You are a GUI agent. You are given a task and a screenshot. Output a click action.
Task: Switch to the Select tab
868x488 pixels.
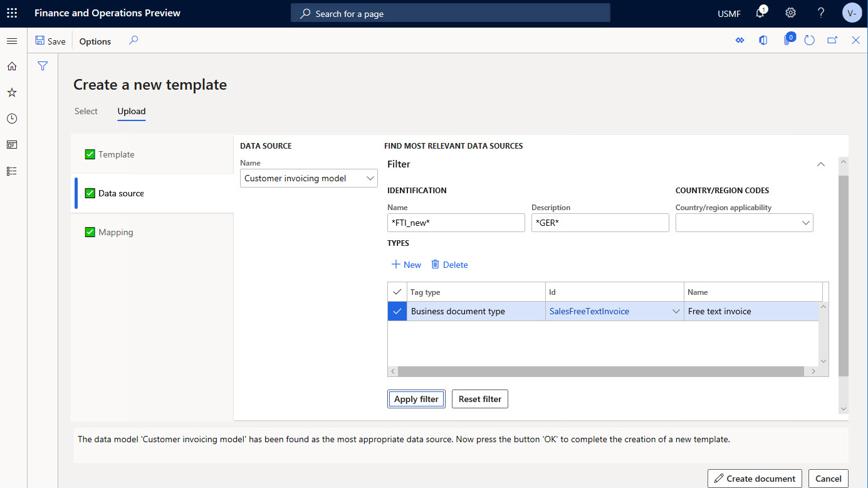coord(86,111)
